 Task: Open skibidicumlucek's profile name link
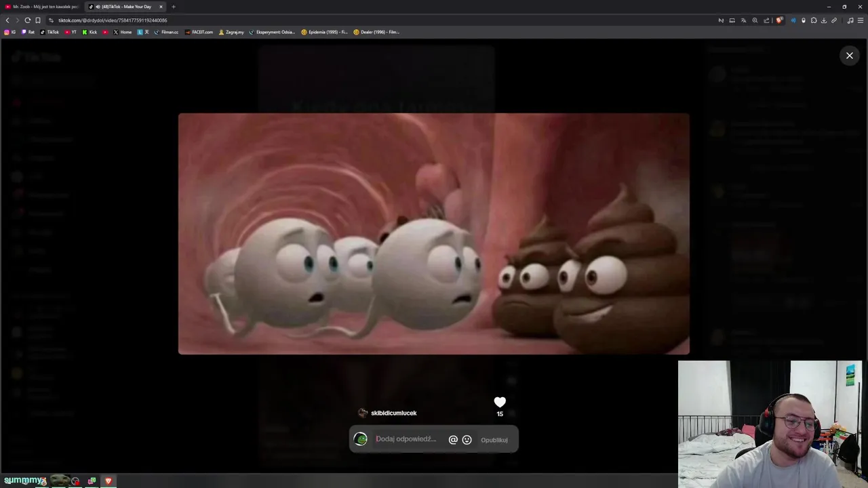point(393,413)
